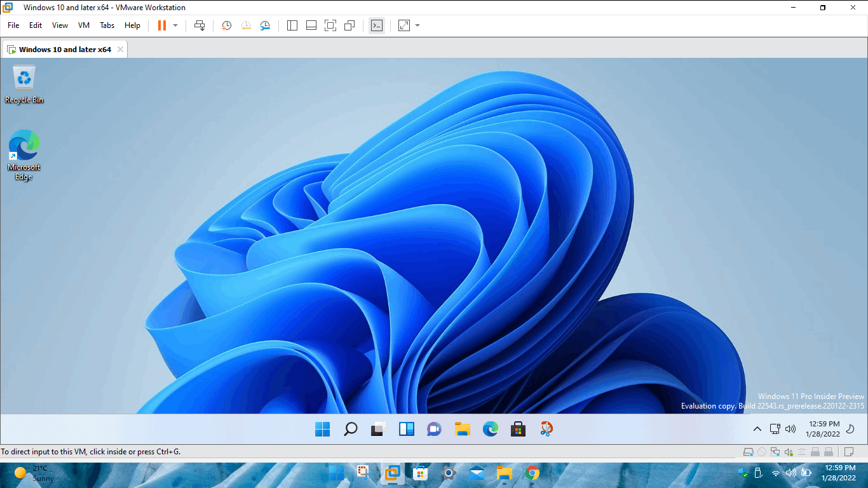Enter full screen mode in VMware
Viewport: 868px width, 488px height.
tap(330, 25)
